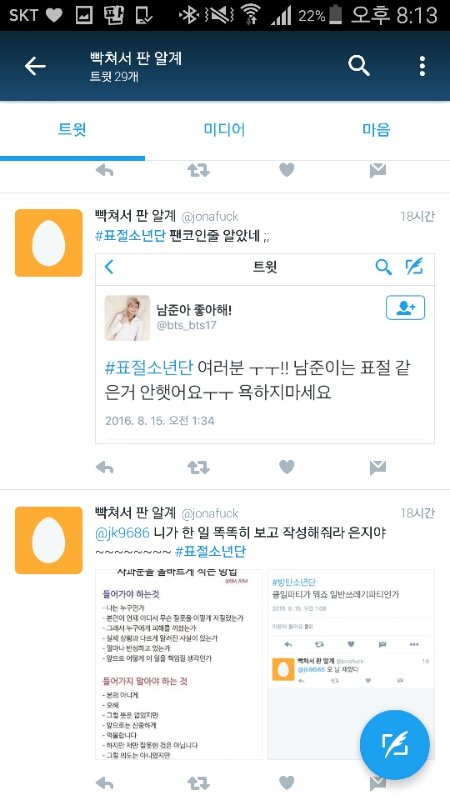Like the @jk9686 mention tweet
The width and height of the screenshot is (450, 800).
pyautogui.click(x=287, y=783)
